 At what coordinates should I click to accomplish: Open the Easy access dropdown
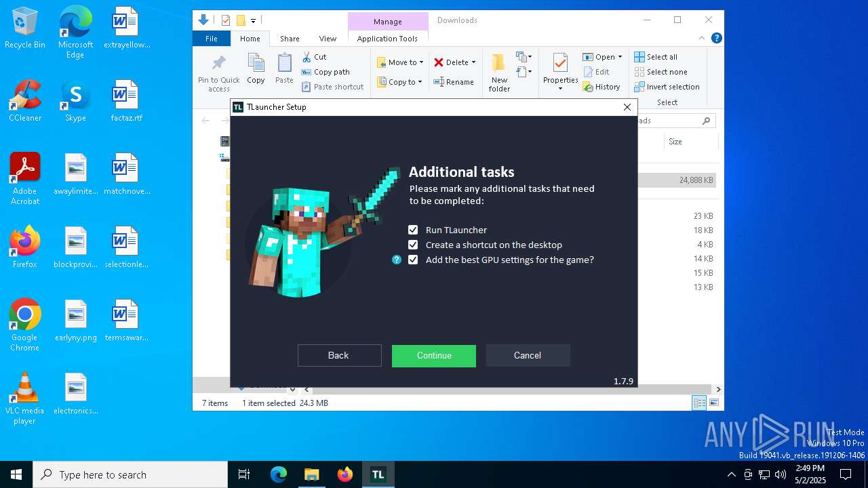(524, 72)
